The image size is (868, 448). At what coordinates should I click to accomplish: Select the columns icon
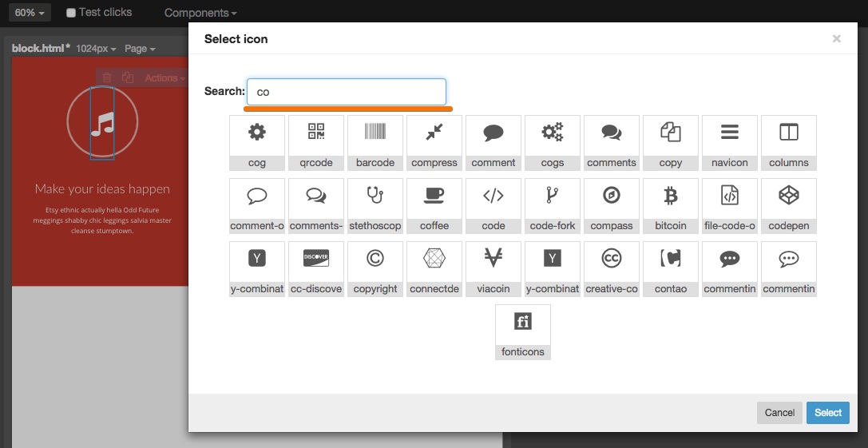(x=789, y=143)
